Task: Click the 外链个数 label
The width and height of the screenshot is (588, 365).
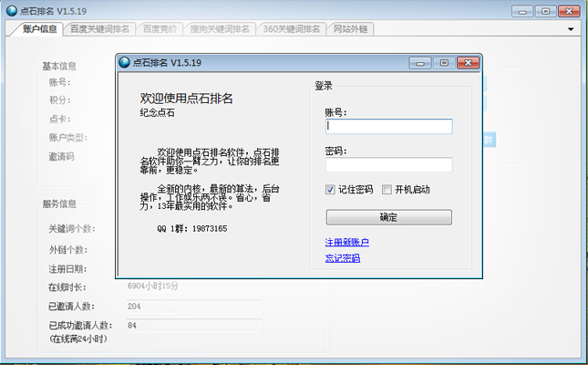Action: point(67,250)
